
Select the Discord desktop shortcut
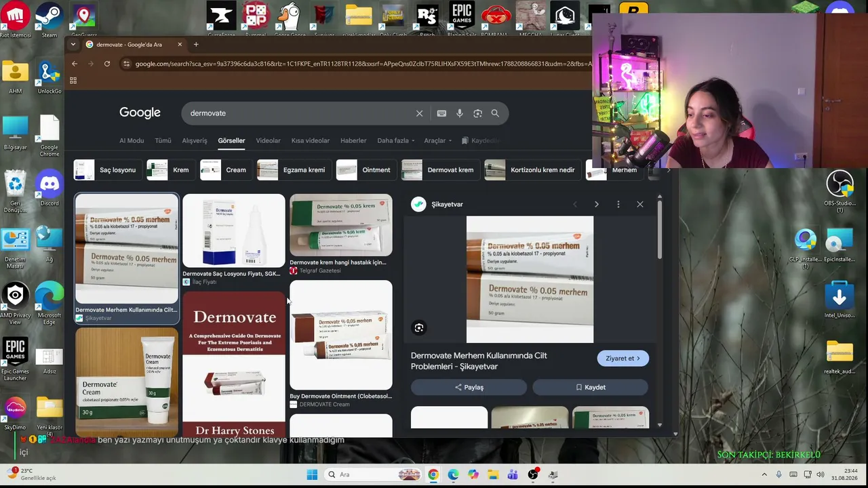coord(50,189)
